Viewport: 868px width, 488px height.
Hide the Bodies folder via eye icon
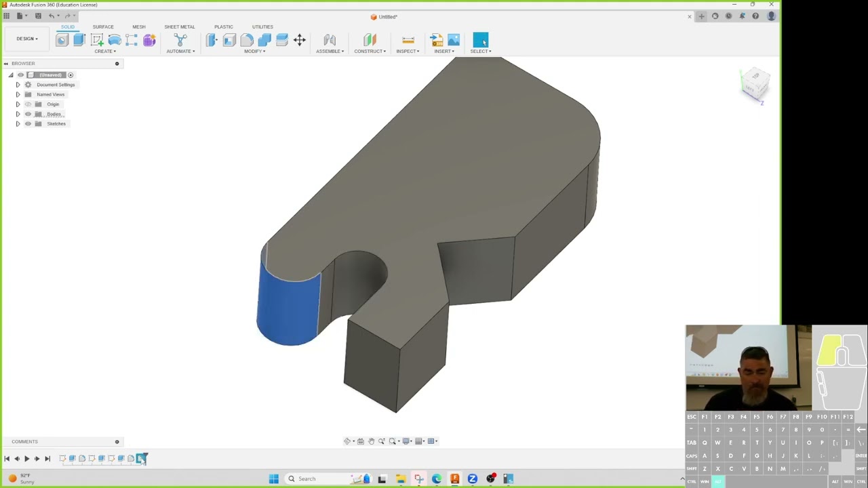click(x=28, y=114)
